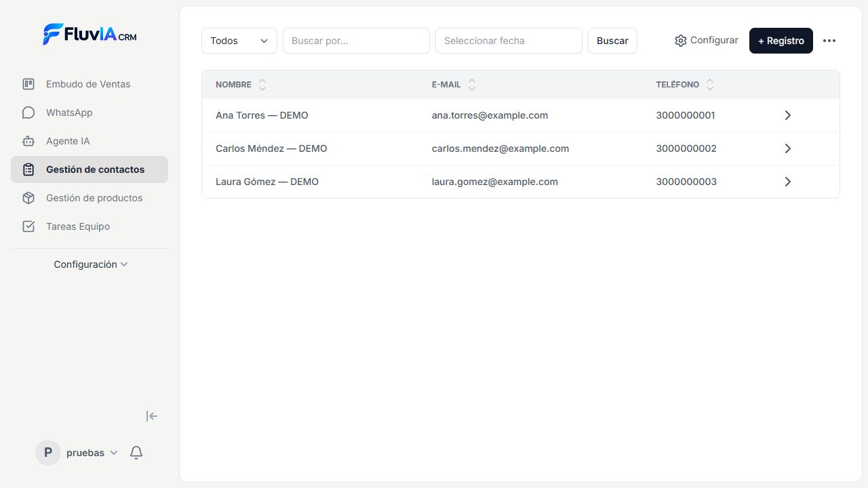Click the name Laura Gómez — DEMO
Viewport: 868px width, 488px height.
click(267, 182)
